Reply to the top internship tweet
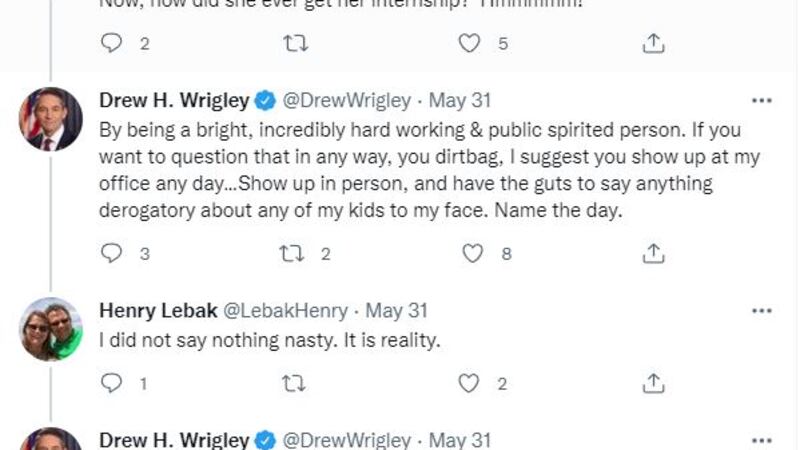 [112, 43]
